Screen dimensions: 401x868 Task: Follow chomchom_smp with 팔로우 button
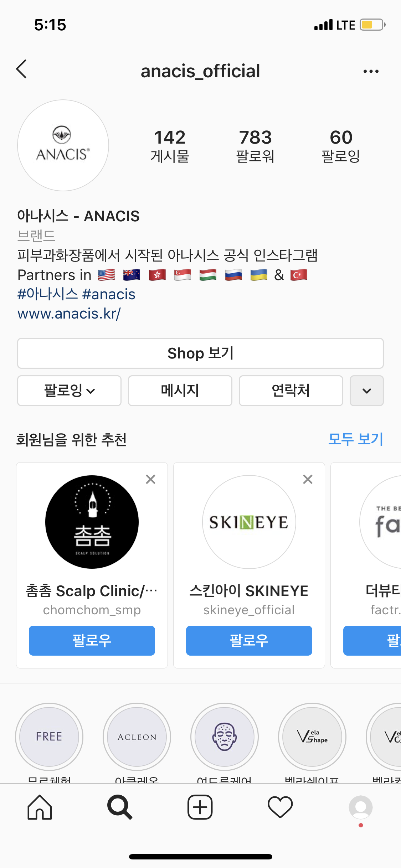point(92,640)
